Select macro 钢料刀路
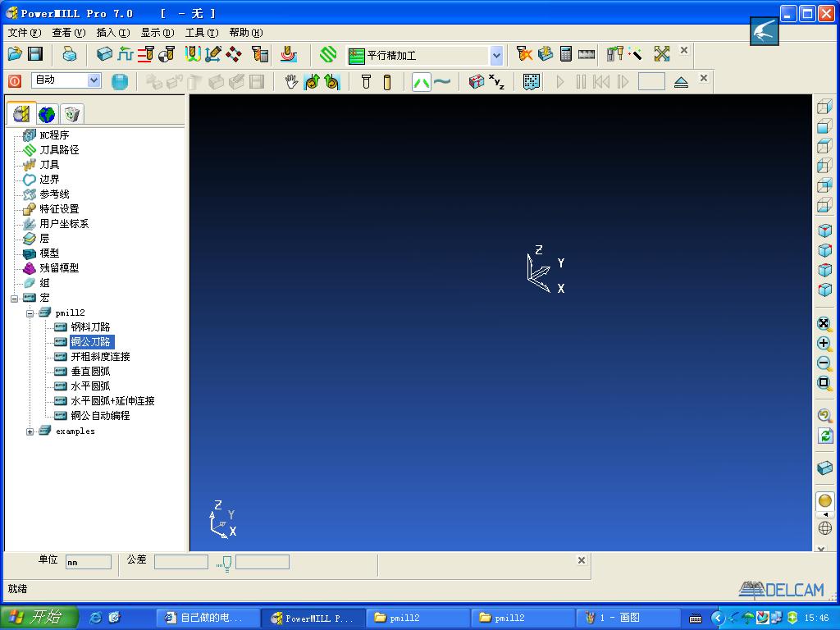Image resolution: width=840 pixels, height=630 pixels. click(x=90, y=327)
